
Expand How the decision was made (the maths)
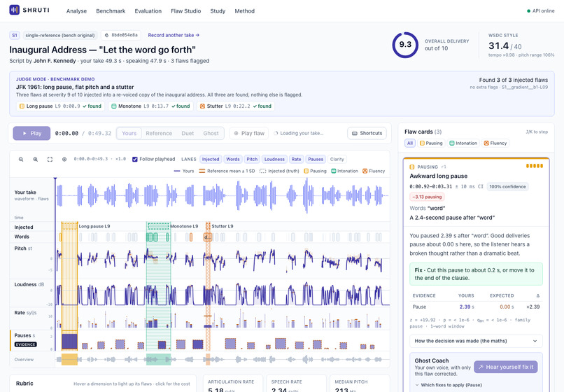click(476, 341)
